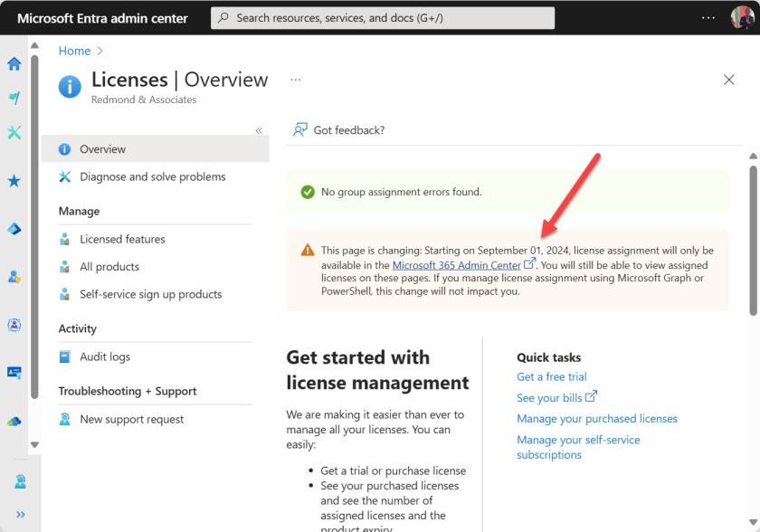Open Diagnose and solve problems

pos(155,176)
